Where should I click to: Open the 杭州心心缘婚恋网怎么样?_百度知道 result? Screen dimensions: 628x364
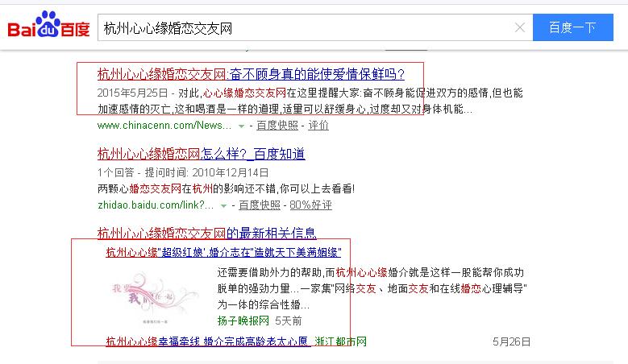201,154
